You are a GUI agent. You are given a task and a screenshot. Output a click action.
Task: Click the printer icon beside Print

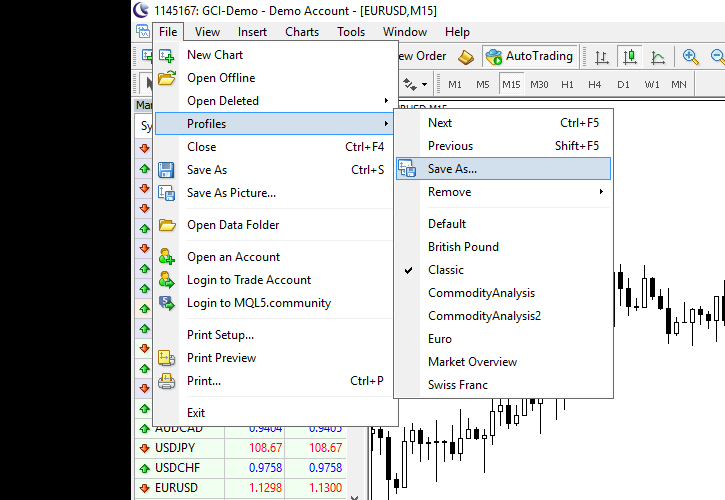pyautogui.click(x=166, y=381)
